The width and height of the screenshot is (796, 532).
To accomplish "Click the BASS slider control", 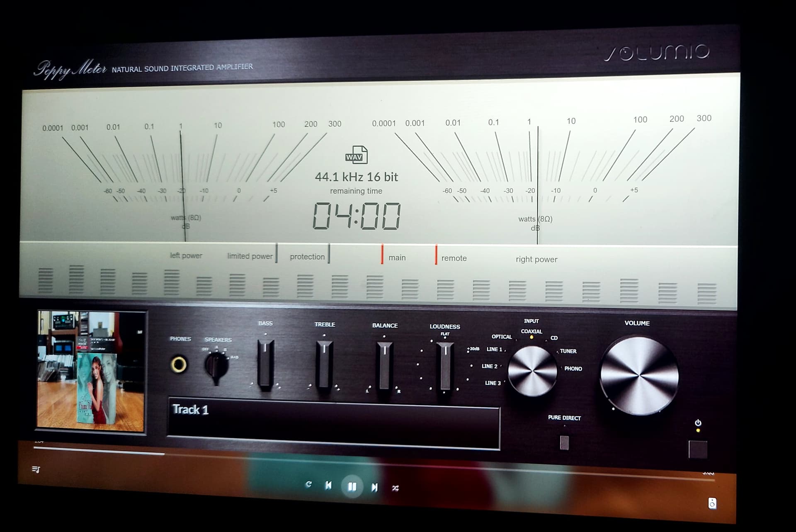I will 265,364.
